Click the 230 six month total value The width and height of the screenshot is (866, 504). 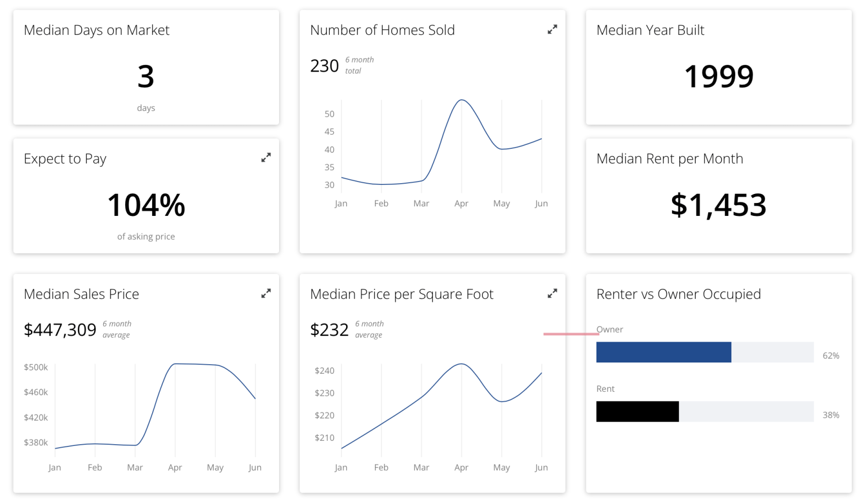coord(324,66)
